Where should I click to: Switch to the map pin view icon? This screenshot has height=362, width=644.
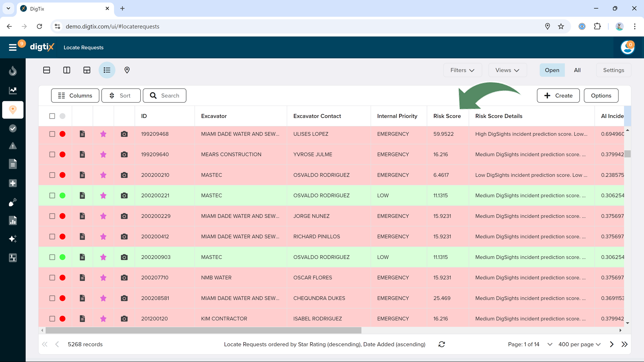127,70
